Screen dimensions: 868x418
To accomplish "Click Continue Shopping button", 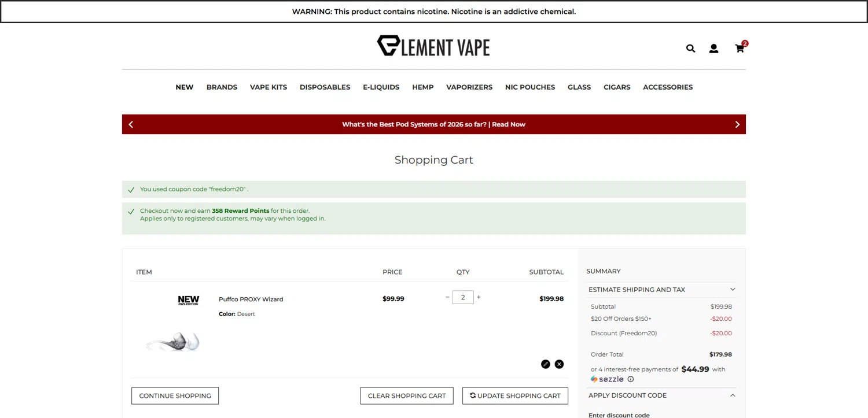I will pyautogui.click(x=175, y=396).
